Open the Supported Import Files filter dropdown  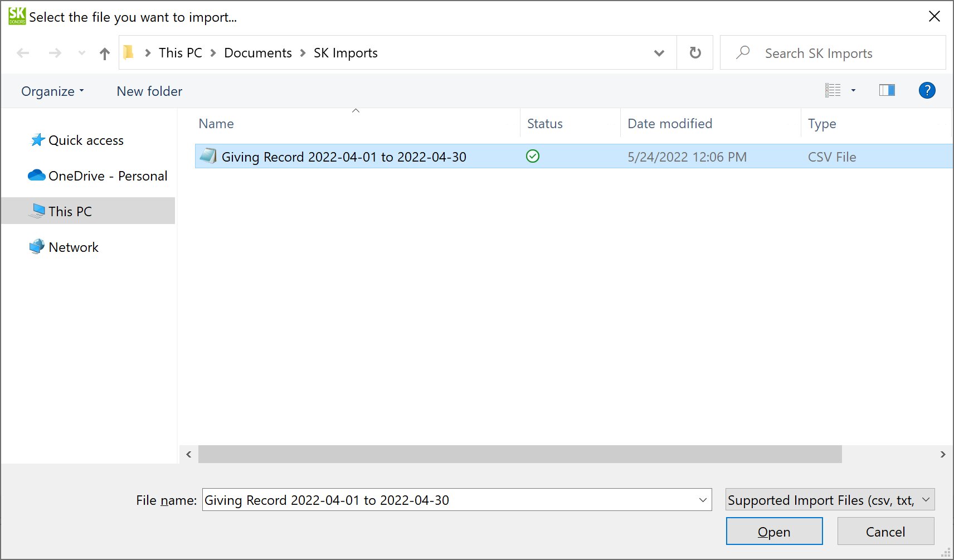(x=829, y=500)
